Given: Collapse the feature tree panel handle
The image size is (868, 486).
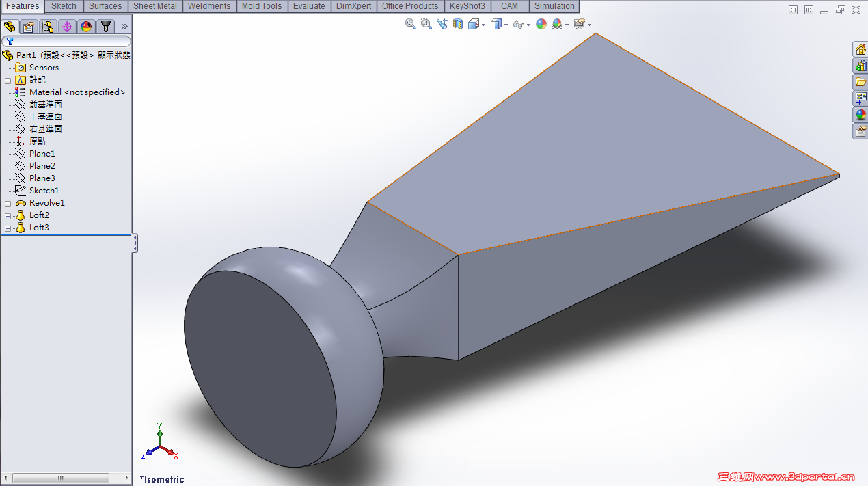Looking at the screenshot, I should pyautogui.click(x=135, y=243).
